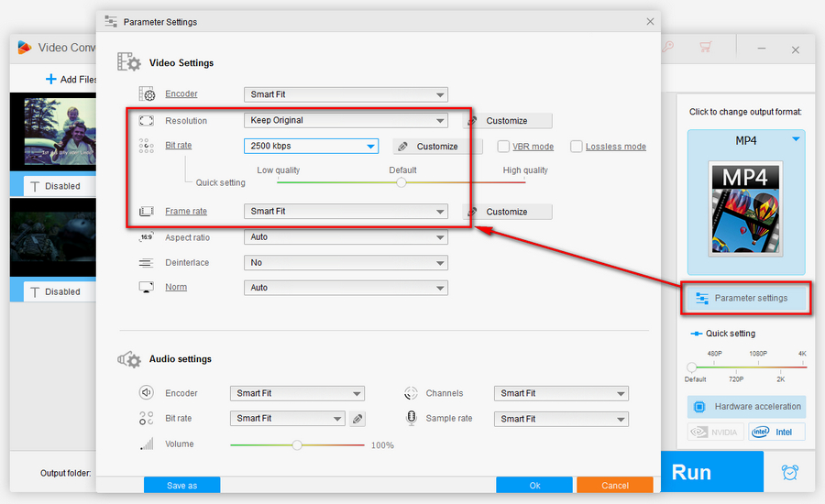The height and width of the screenshot is (504, 825).
Task: Click the key register icon
Action: pos(670,47)
